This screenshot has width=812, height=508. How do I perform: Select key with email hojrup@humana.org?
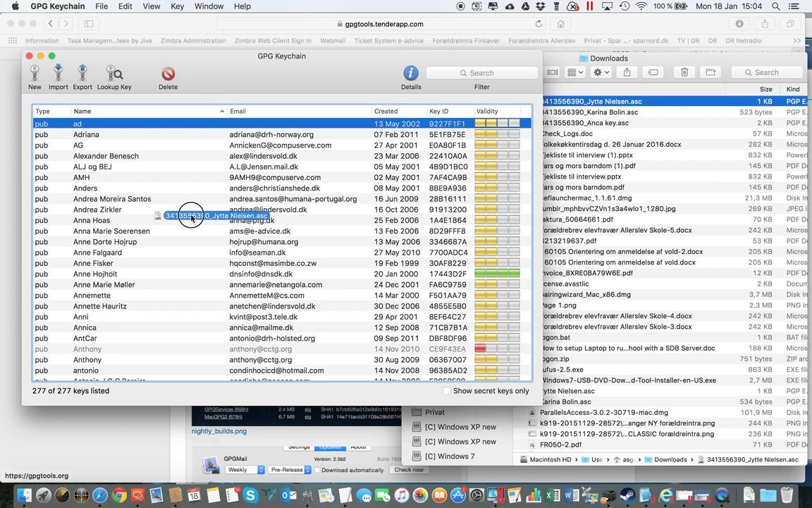pyautogui.click(x=282, y=241)
